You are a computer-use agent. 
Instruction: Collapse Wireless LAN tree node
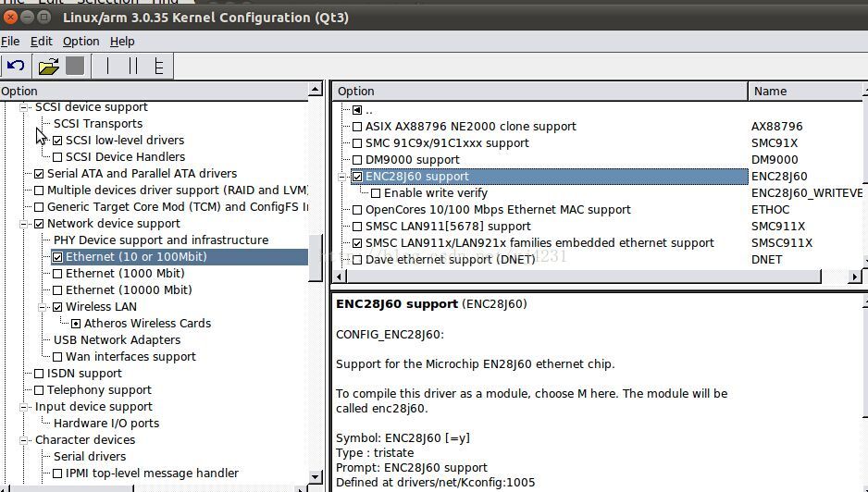click(42, 307)
